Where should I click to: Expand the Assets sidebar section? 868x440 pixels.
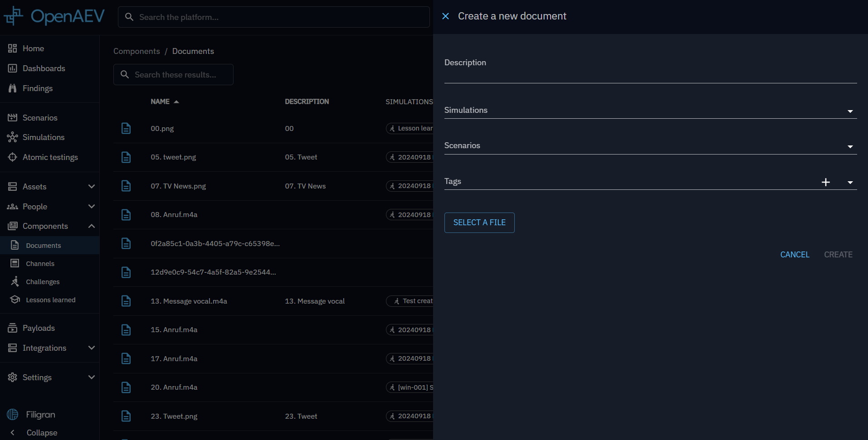tap(91, 187)
